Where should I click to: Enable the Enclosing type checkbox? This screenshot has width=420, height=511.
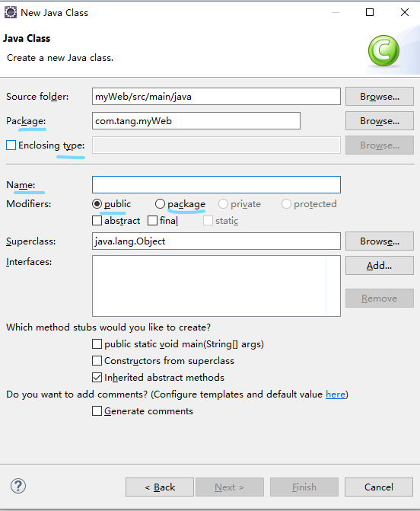tap(11, 145)
